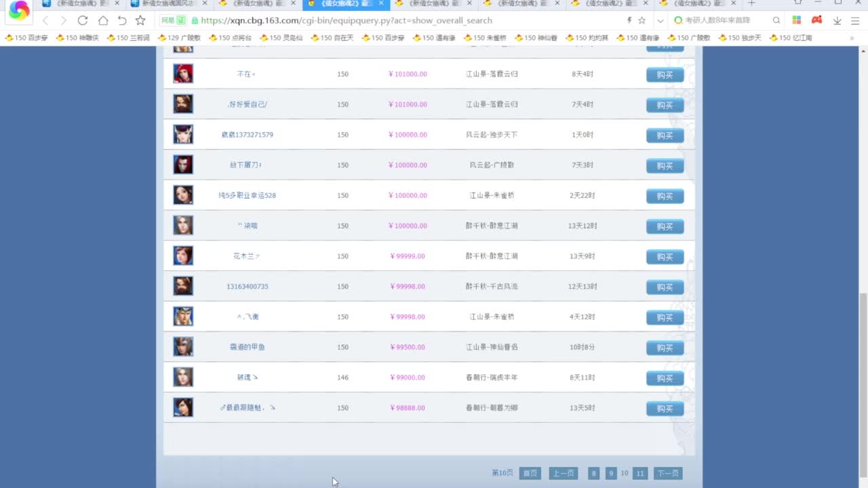This screenshot has width=868, height=488.
Task: Click the browser refresh icon
Action: [x=83, y=20]
